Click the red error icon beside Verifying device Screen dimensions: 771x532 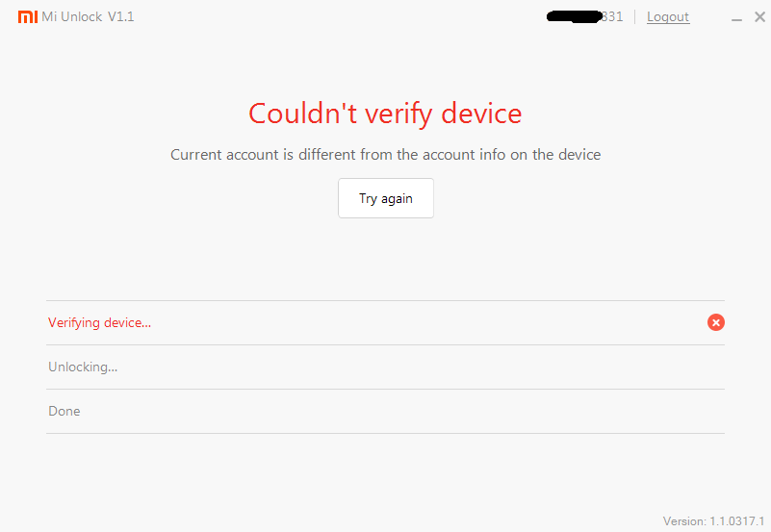[715, 322]
